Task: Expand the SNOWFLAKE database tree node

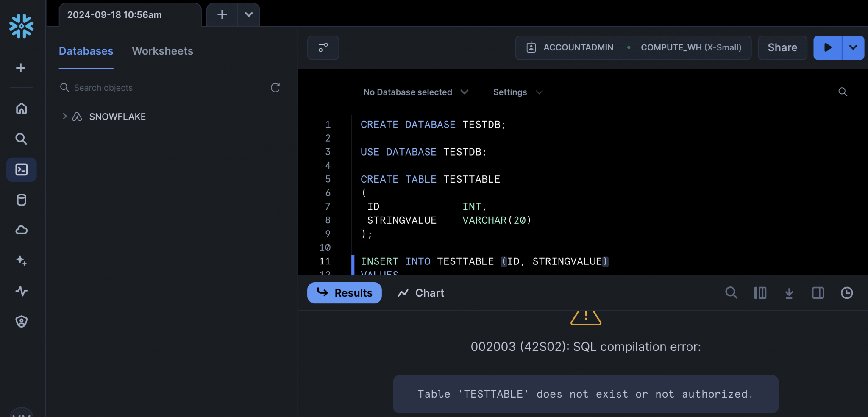Action: (x=64, y=117)
